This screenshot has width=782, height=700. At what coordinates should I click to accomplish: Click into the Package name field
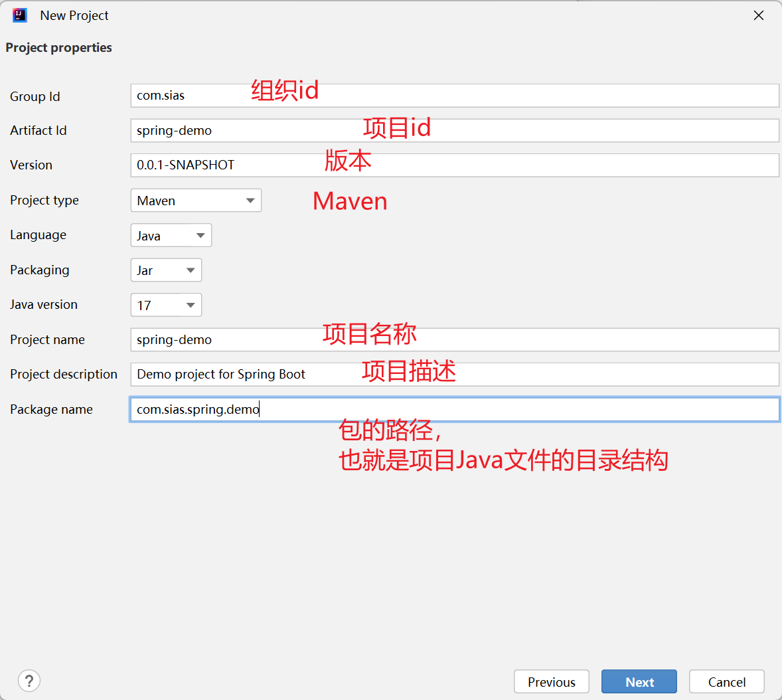pyautogui.click(x=454, y=409)
